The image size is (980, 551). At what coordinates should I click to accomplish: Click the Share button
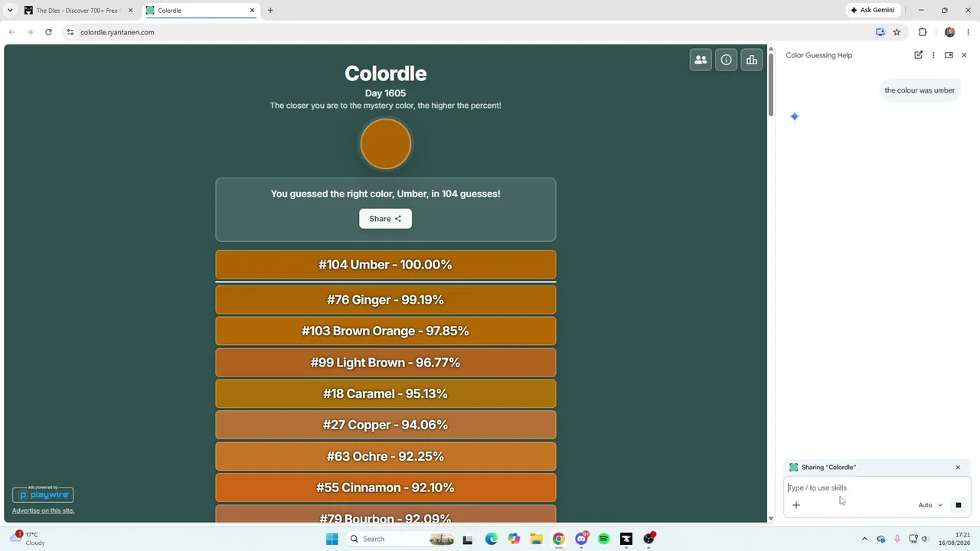385,219
